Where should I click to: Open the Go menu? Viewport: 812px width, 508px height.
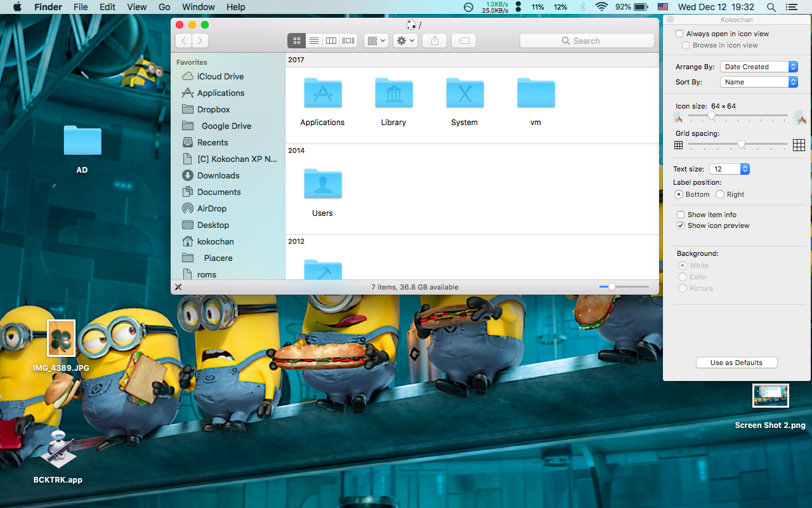point(164,7)
